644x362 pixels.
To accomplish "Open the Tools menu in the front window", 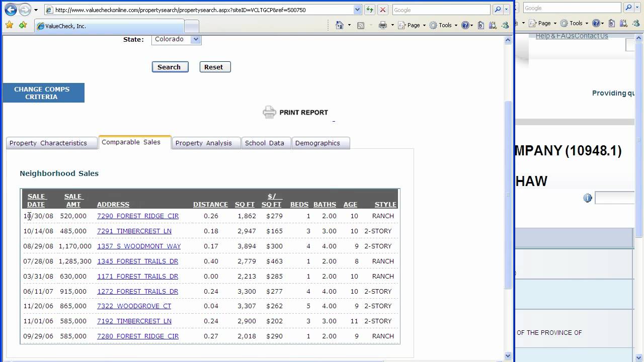I will pyautogui.click(x=443, y=25).
